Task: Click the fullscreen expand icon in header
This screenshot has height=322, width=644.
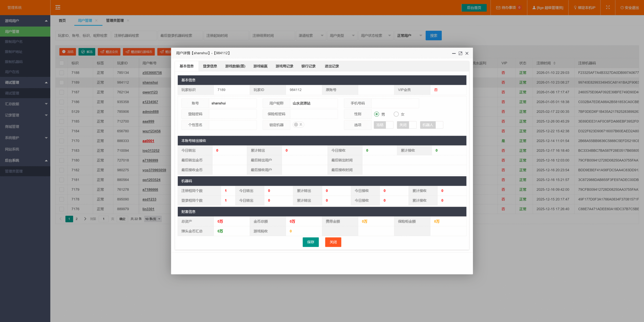Action: [608, 8]
